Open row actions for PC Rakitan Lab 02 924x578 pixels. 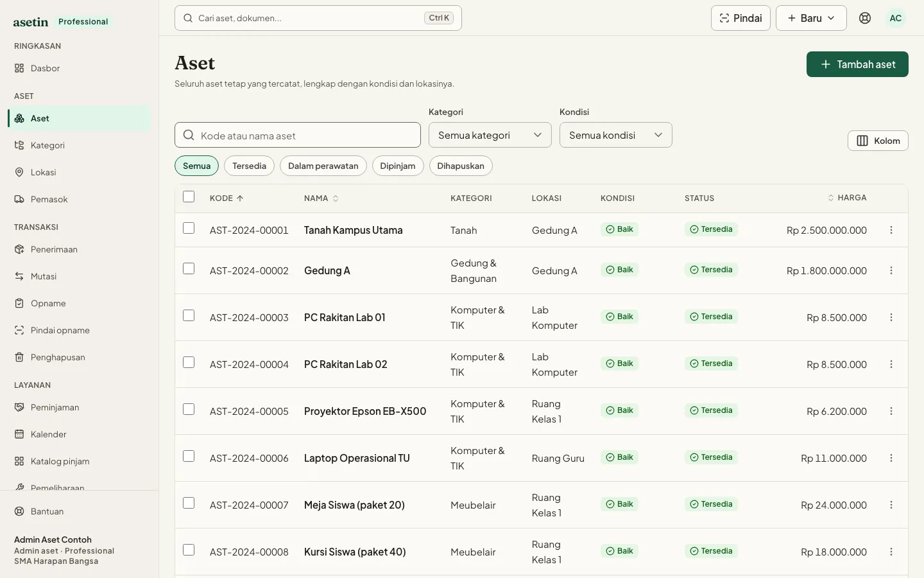point(891,364)
